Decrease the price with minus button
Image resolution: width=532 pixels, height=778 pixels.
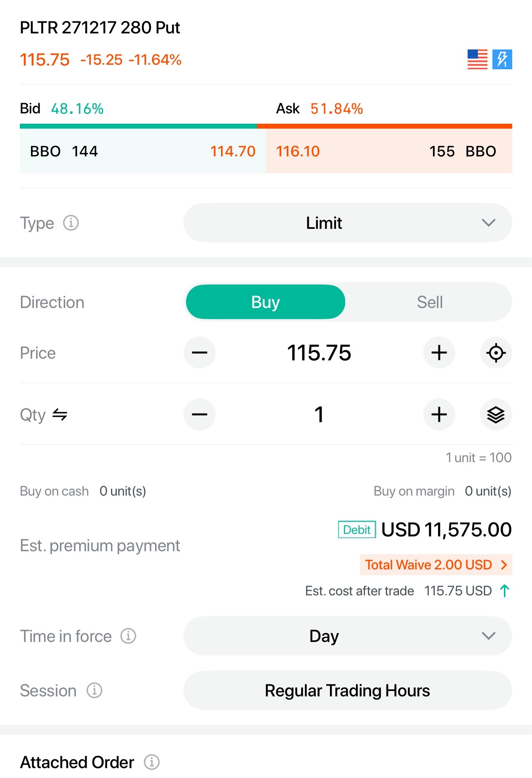point(200,353)
